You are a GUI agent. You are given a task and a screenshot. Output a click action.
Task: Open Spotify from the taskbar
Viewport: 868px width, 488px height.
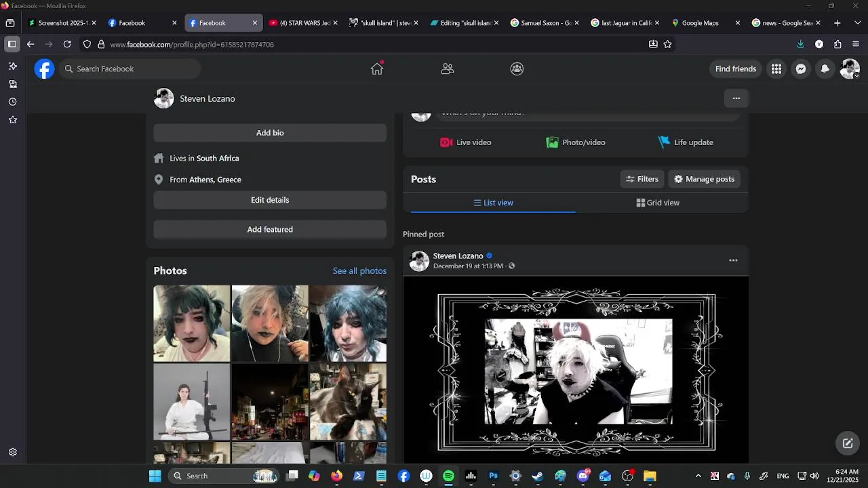click(x=448, y=476)
